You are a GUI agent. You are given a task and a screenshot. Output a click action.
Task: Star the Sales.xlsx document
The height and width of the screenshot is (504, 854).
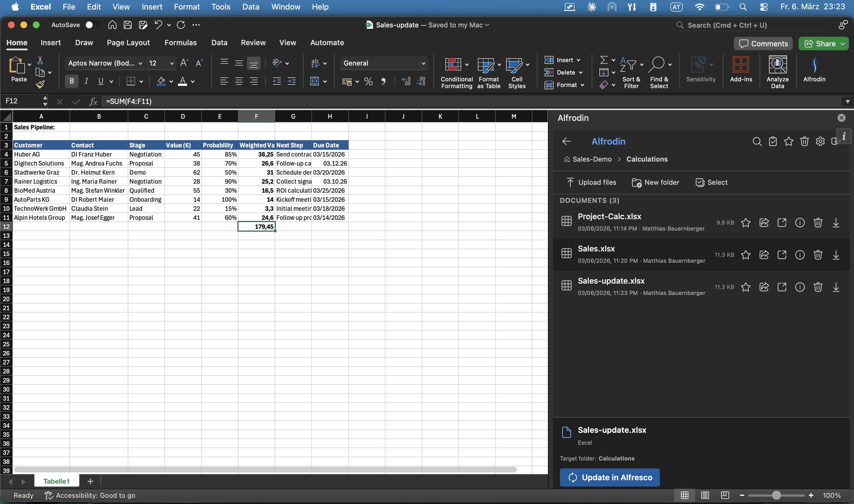click(x=746, y=255)
